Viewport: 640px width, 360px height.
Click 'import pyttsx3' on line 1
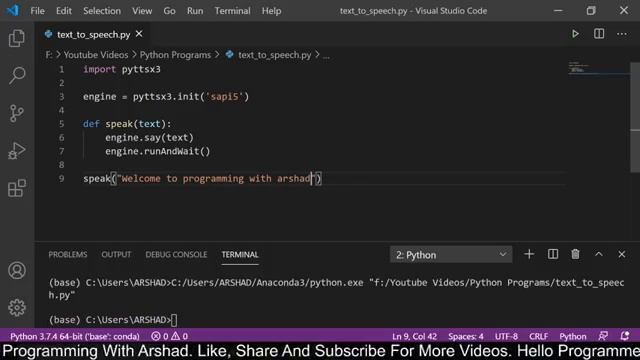122,69
